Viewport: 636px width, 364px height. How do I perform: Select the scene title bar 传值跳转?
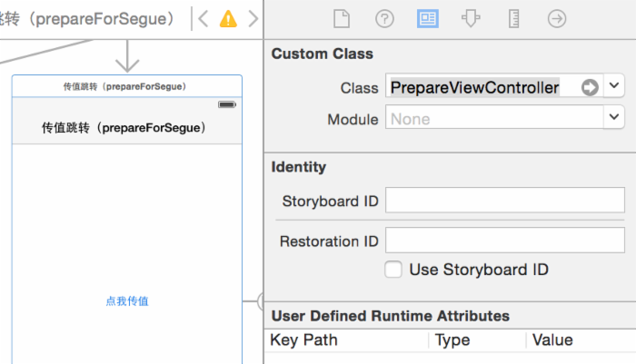click(x=126, y=86)
